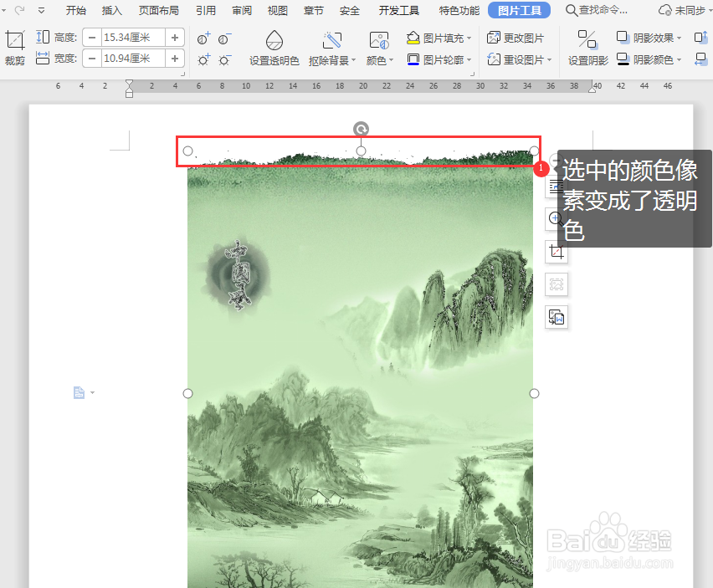Screen dimensions: 713x588
Task: Increase picture brightness icon
Action: click(203, 59)
